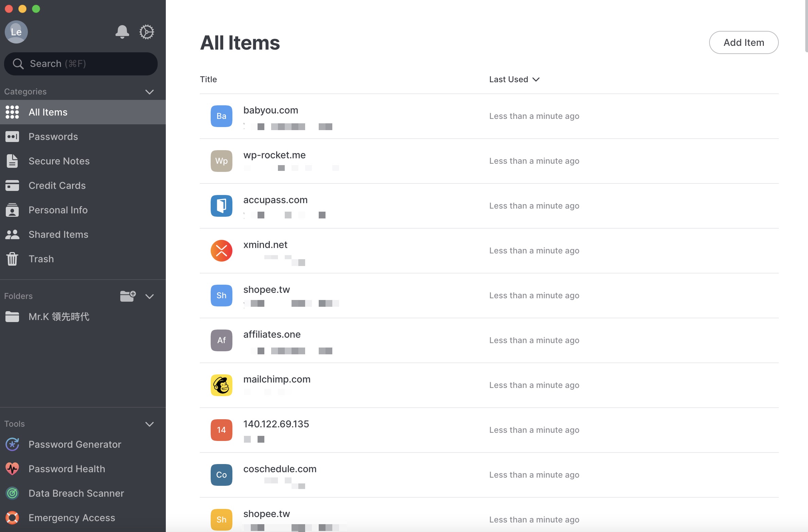The height and width of the screenshot is (532, 808).
Task: Click the Secure Notes document icon
Action: (x=12, y=161)
